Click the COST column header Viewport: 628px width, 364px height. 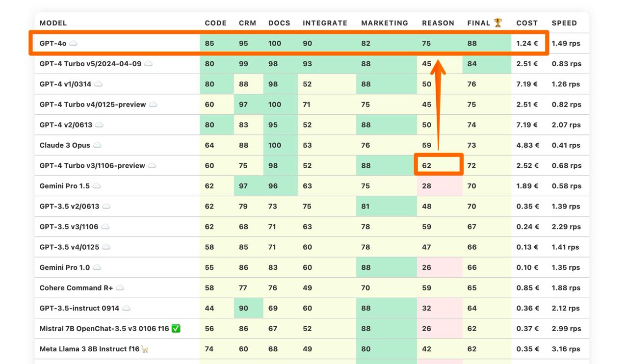click(x=527, y=23)
